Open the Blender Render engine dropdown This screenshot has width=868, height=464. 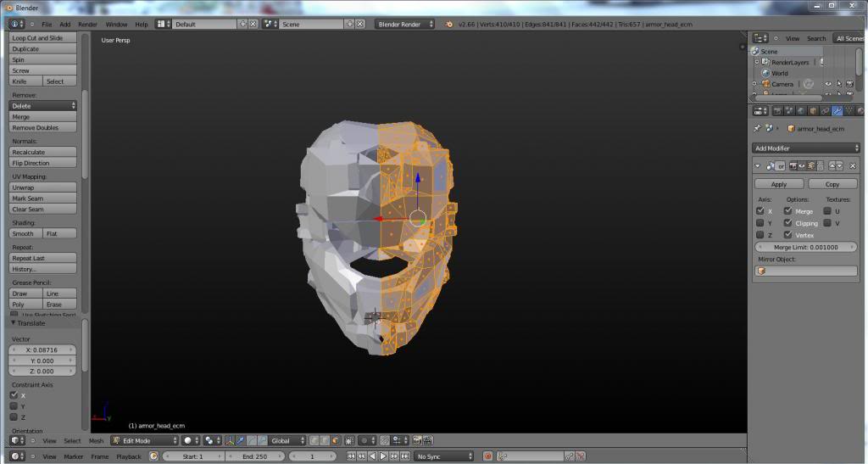pyautogui.click(x=405, y=24)
